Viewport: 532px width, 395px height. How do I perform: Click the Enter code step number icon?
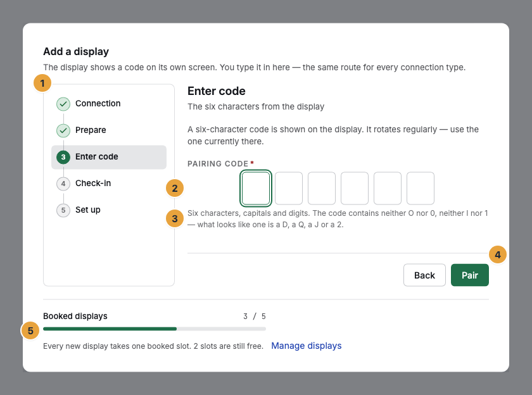point(63,157)
